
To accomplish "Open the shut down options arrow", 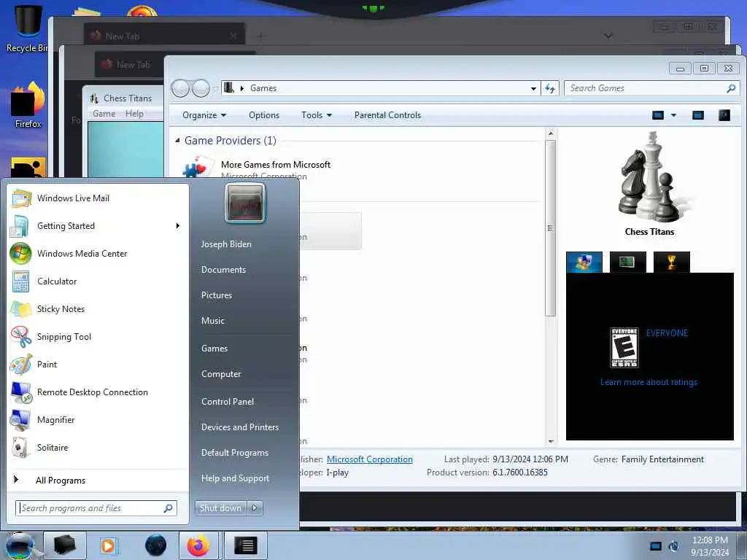I will (x=255, y=508).
